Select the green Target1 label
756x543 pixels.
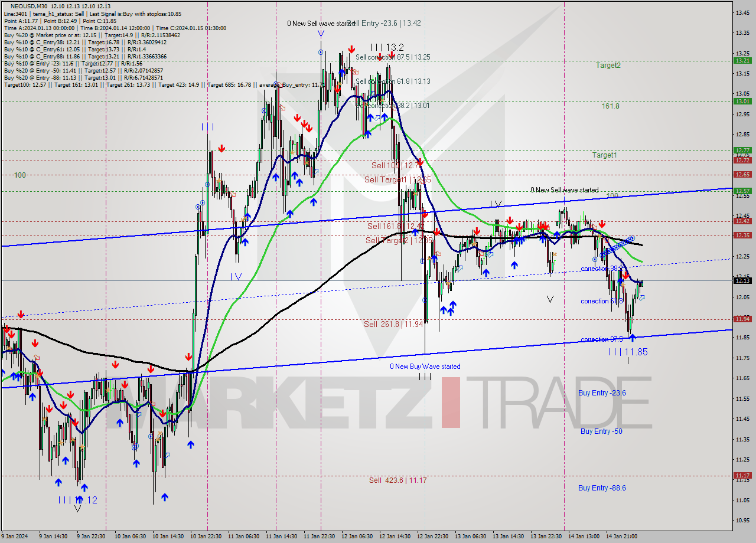(x=605, y=155)
